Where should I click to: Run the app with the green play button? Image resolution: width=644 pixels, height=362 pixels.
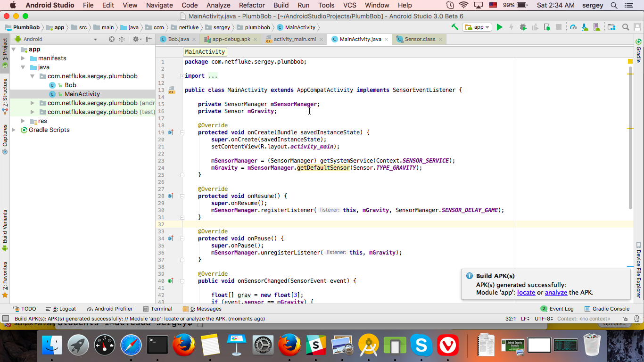pyautogui.click(x=500, y=27)
